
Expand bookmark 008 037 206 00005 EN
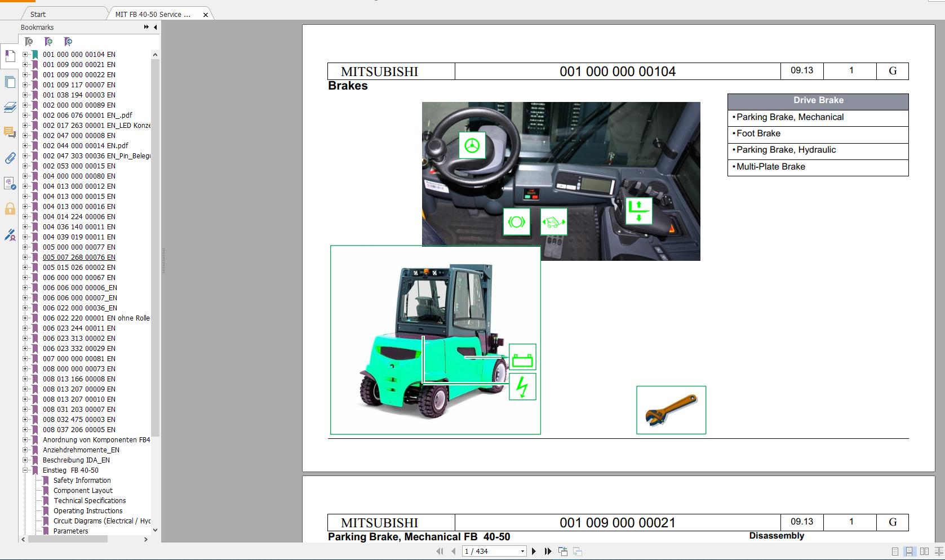(x=25, y=430)
